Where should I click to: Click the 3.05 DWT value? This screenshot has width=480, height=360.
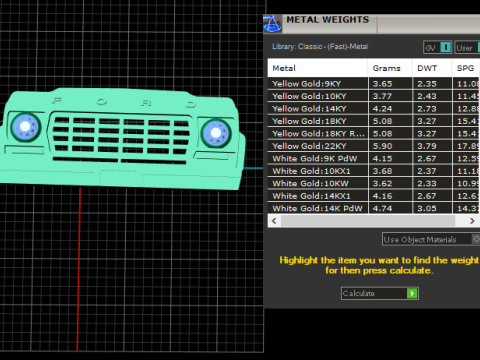[427, 208]
